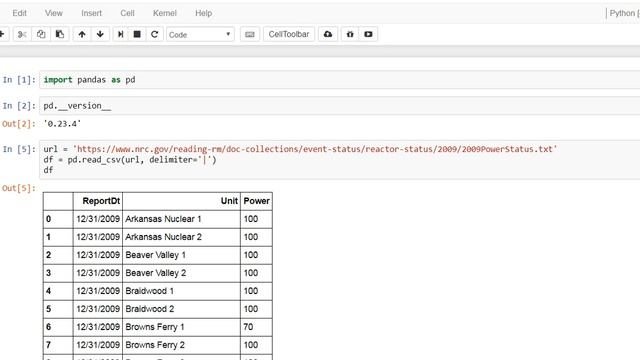Click the Braidwood 2 cell
The height and width of the screenshot is (360, 640).
pos(182,309)
